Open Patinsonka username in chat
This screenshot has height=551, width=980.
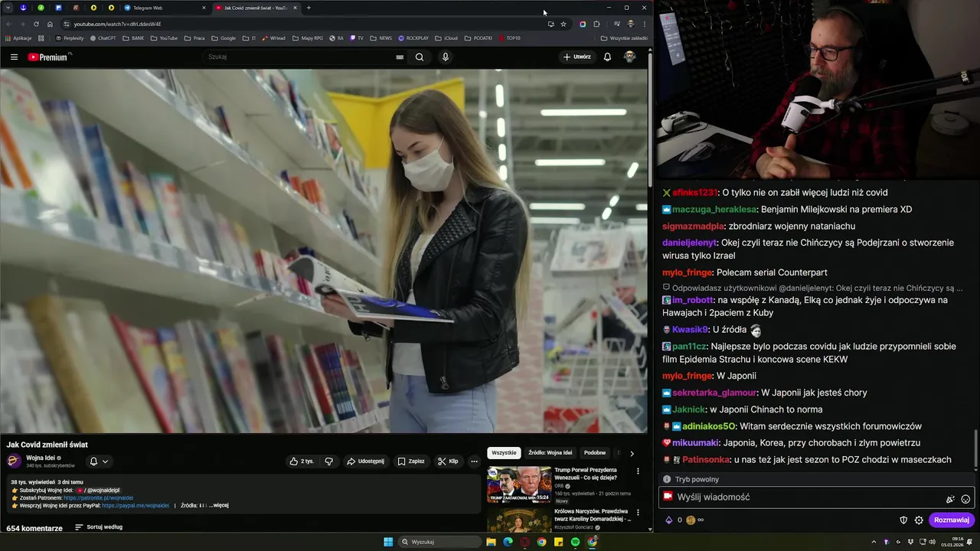[x=705, y=460]
